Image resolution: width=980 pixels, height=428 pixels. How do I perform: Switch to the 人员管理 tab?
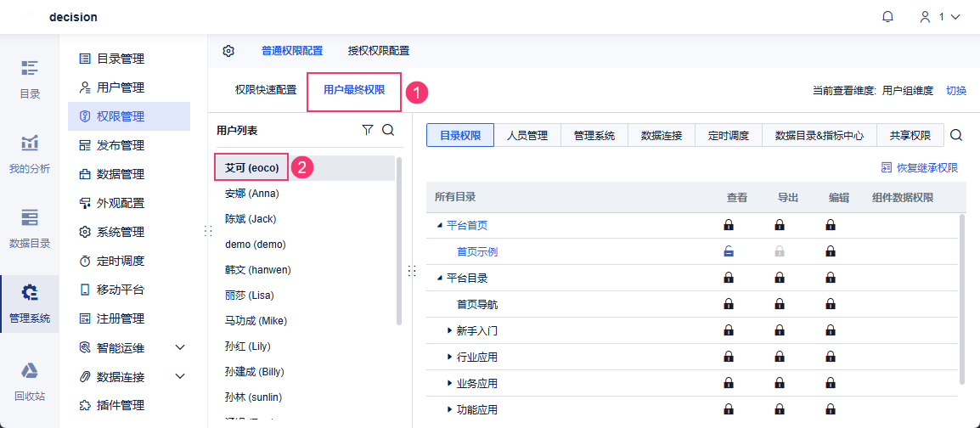527,135
